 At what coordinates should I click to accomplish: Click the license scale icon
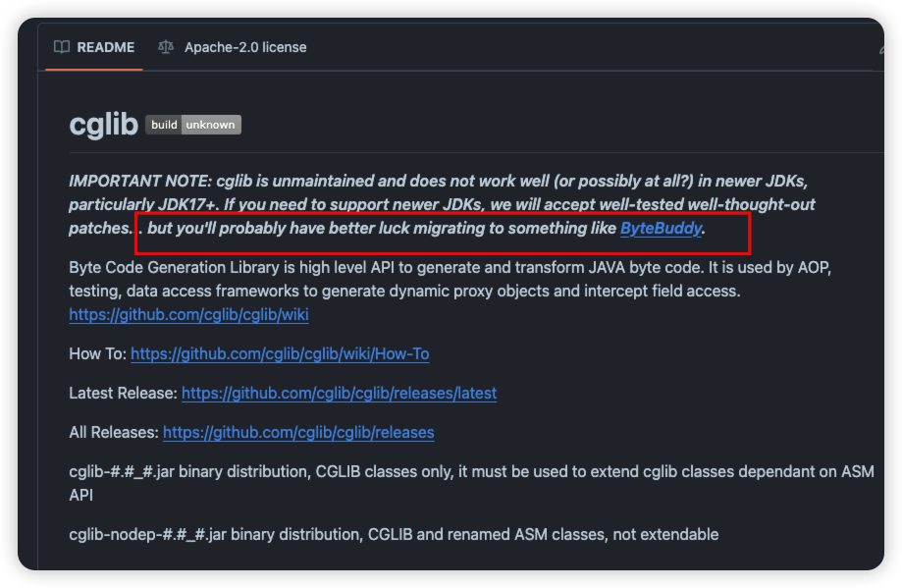pos(166,47)
